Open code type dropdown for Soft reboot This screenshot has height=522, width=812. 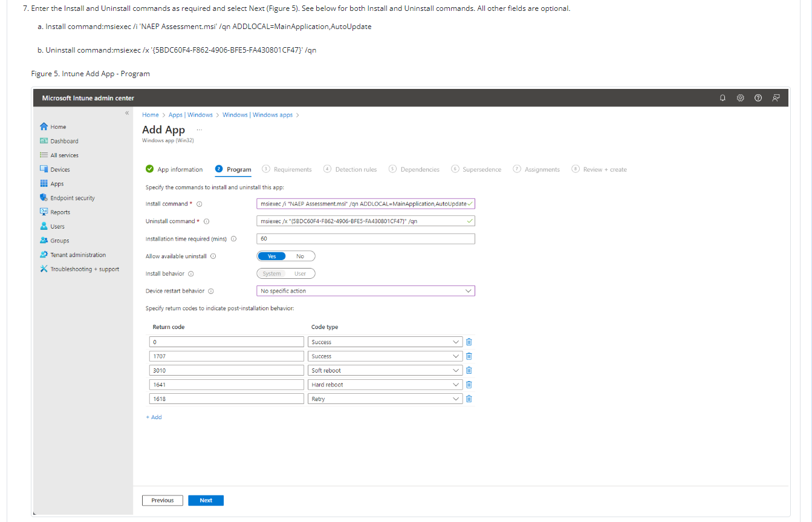[x=385, y=370]
